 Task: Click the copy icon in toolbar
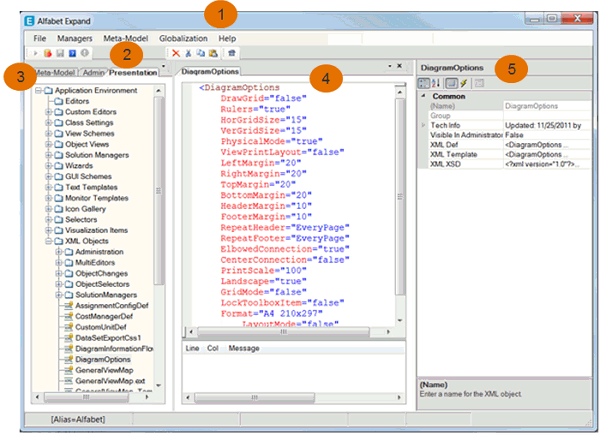point(201,52)
